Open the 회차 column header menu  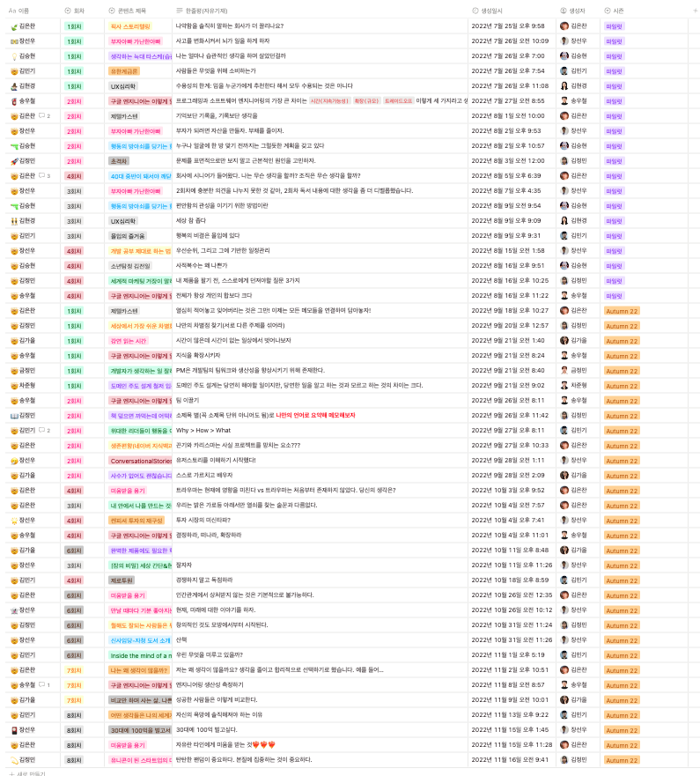(x=75, y=11)
